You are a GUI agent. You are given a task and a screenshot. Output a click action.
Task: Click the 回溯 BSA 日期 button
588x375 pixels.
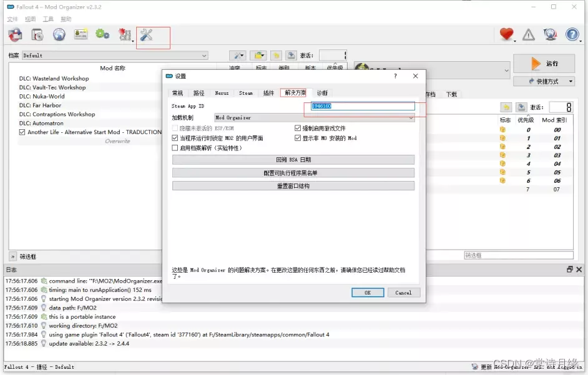(x=293, y=160)
